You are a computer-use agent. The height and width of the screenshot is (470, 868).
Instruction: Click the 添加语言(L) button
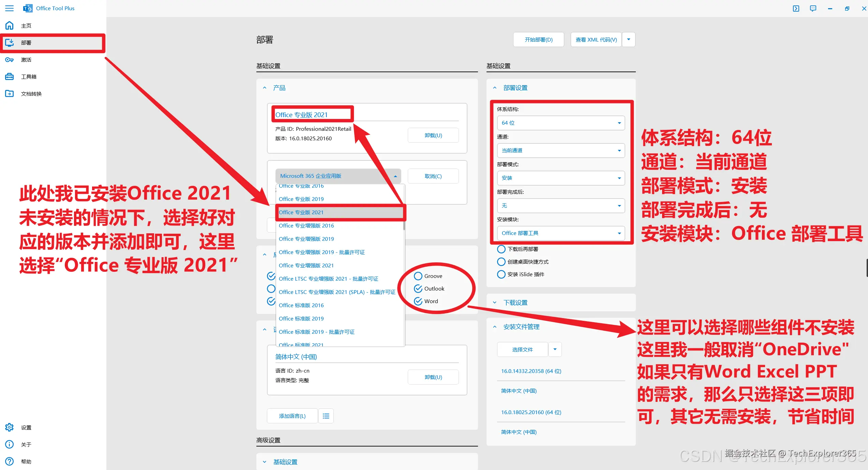coord(292,416)
